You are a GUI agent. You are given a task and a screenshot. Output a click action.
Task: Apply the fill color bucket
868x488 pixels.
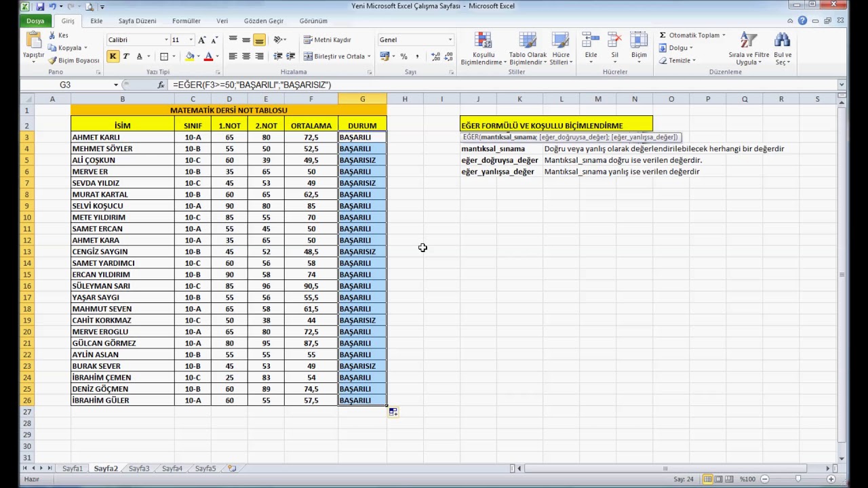click(x=190, y=56)
